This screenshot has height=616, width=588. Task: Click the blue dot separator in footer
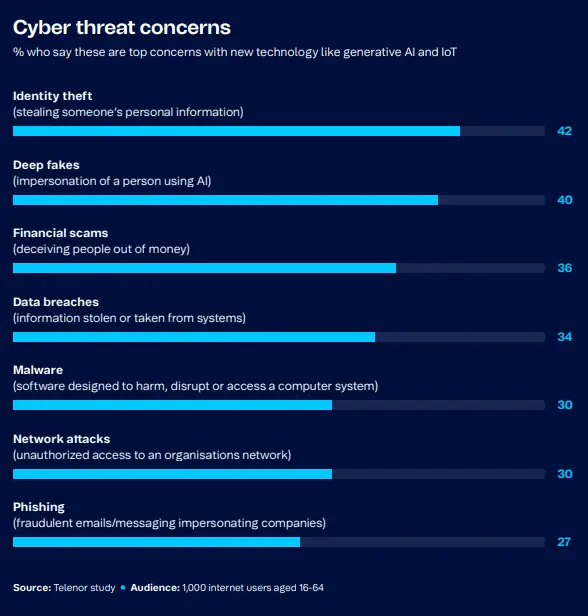[123, 588]
